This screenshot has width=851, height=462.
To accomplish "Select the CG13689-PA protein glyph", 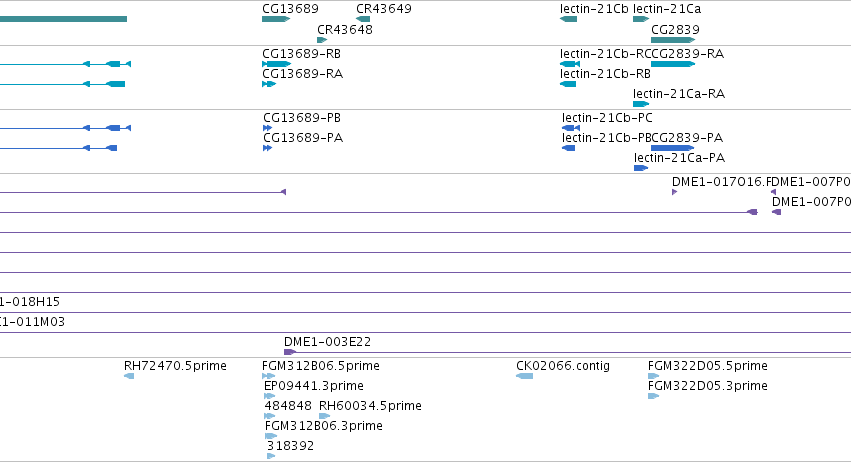I will pos(268,148).
